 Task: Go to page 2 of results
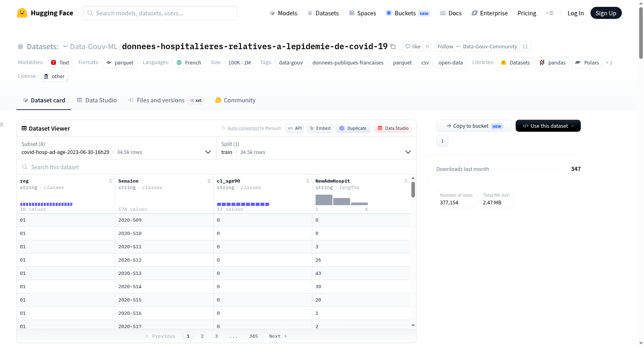202,336
